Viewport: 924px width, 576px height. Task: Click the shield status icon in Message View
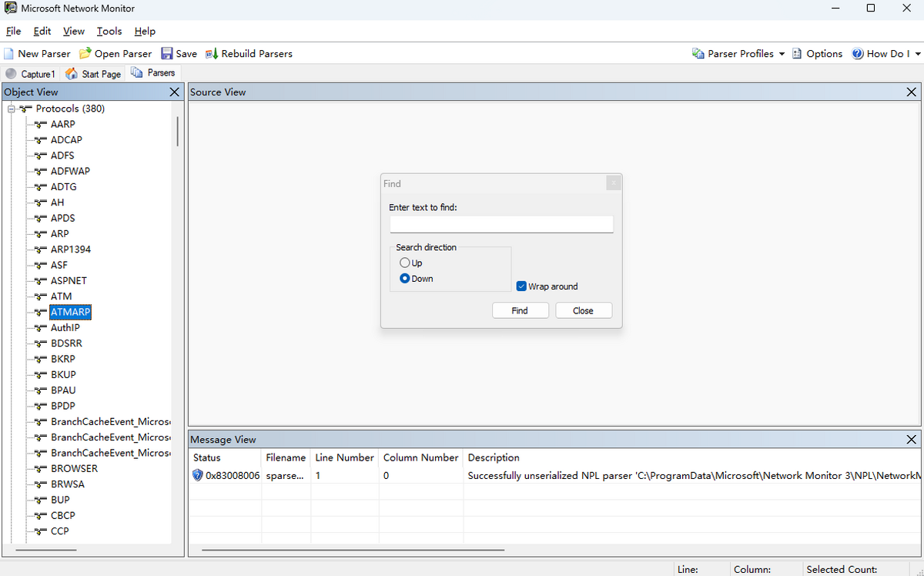tap(198, 476)
